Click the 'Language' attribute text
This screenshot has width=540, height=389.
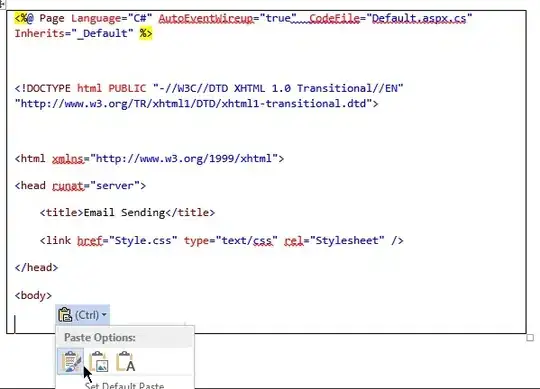(x=96, y=18)
